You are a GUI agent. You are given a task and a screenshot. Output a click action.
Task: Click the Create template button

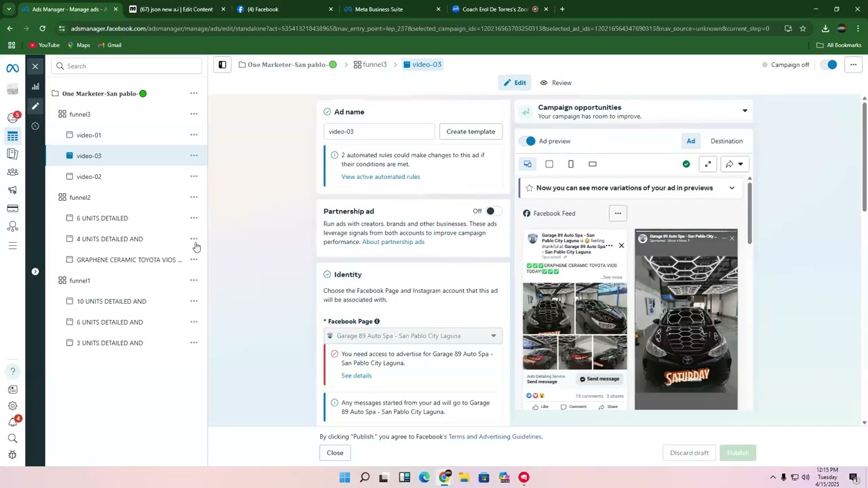pyautogui.click(x=471, y=131)
